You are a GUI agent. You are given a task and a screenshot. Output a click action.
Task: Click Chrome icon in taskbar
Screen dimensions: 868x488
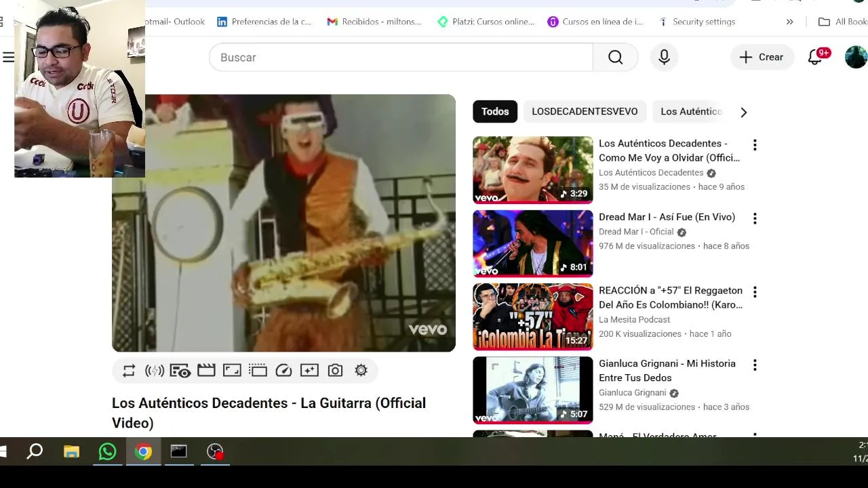143,451
